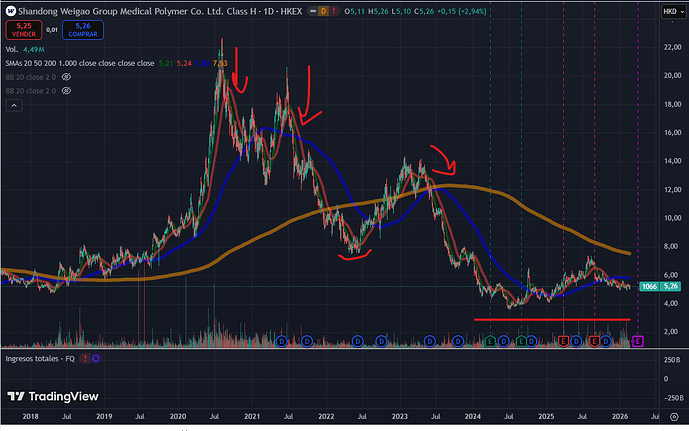Click the 2020 label on the time axis
Image resolution: width=689 pixels, height=431 pixels.
178,416
